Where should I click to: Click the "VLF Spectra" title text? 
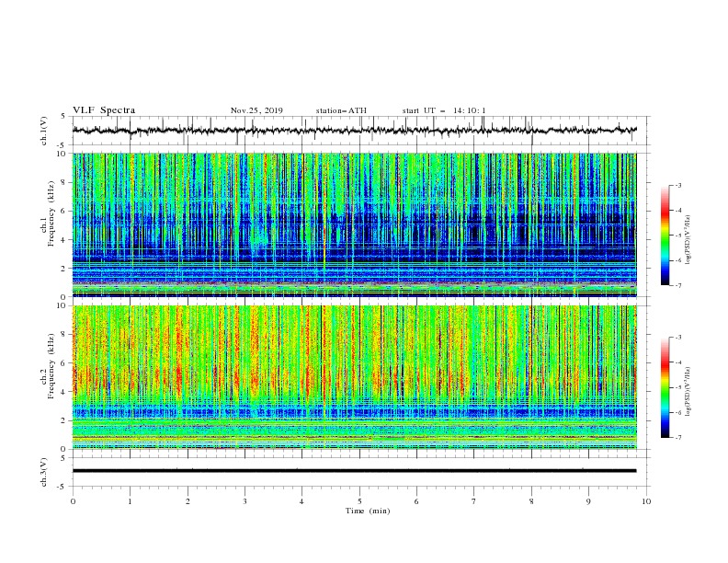pos(104,110)
